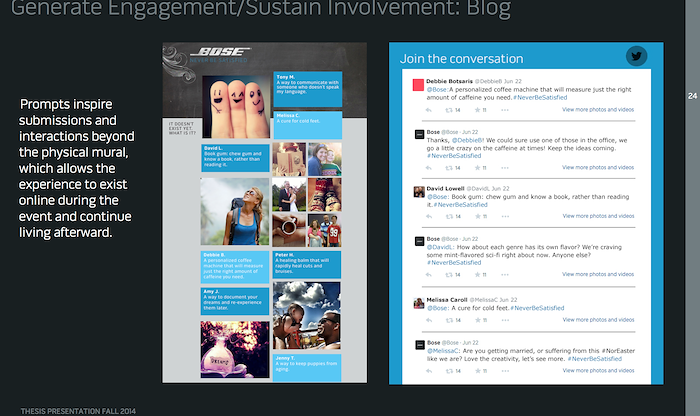Image resolution: width=700 pixels, height=416 pixels.
Task: Select David L.'s book gum card
Action: pyautogui.click(x=235, y=158)
